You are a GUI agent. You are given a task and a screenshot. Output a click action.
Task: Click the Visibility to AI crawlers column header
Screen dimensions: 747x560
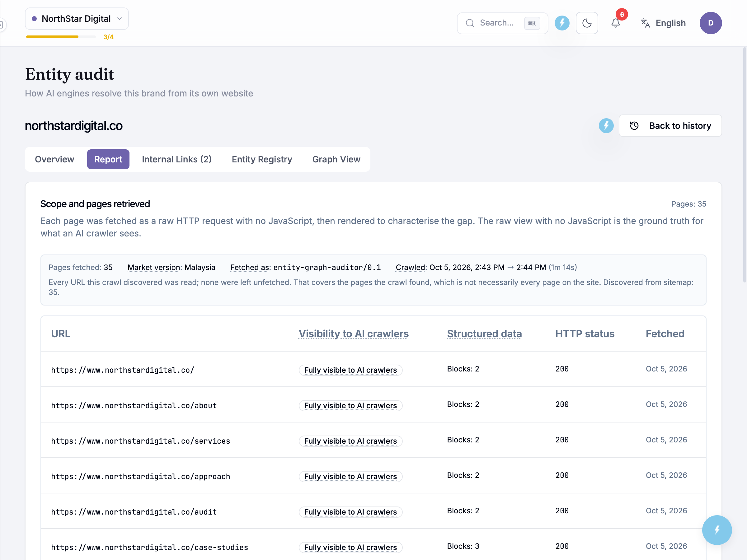click(353, 334)
